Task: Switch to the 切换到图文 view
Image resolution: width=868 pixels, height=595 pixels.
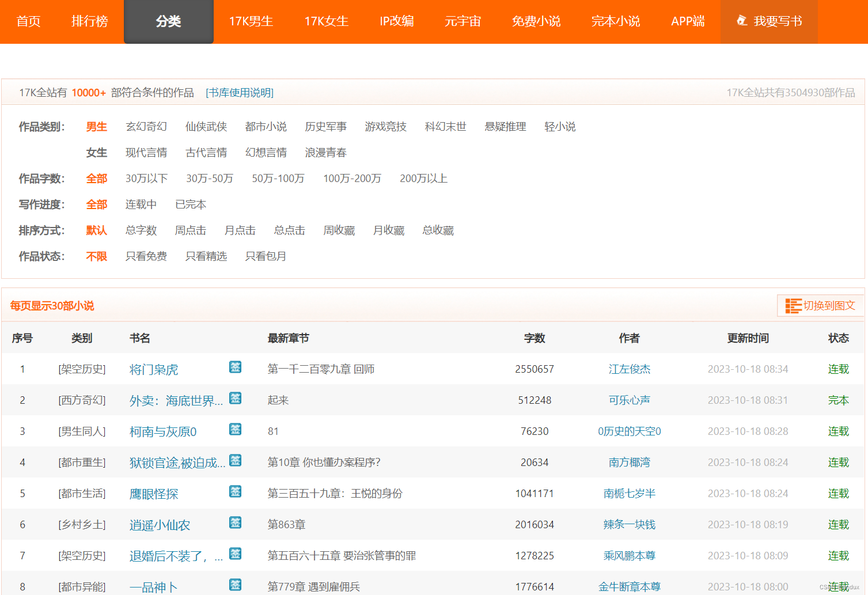Action: [x=821, y=306]
